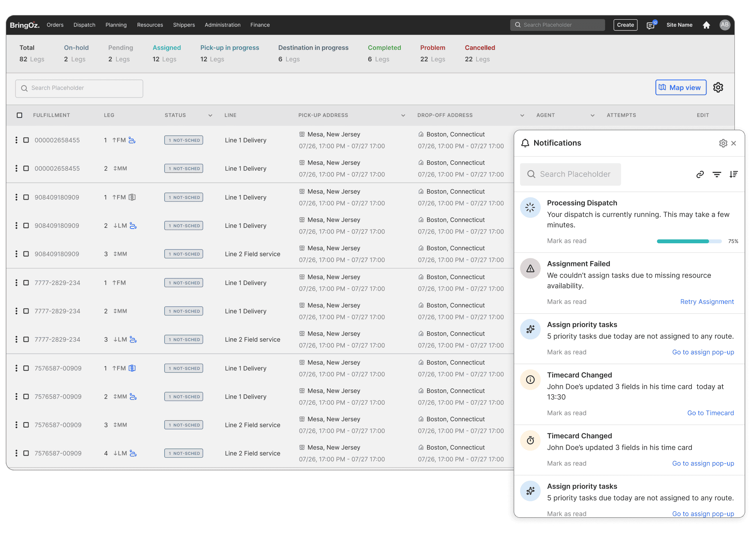Viewport: 756px width, 541px height.
Task: Check the box for 7576587-00909 leg 3
Action: (x=26, y=425)
